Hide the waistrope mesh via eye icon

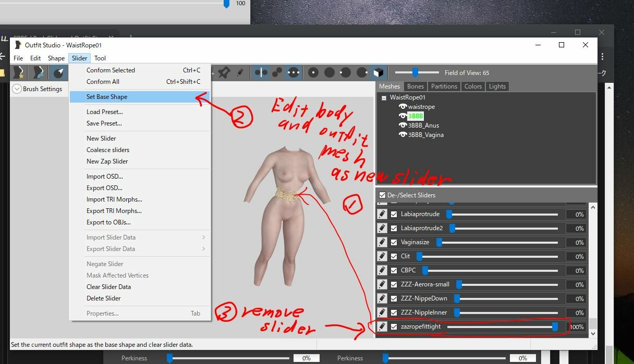(x=403, y=107)
